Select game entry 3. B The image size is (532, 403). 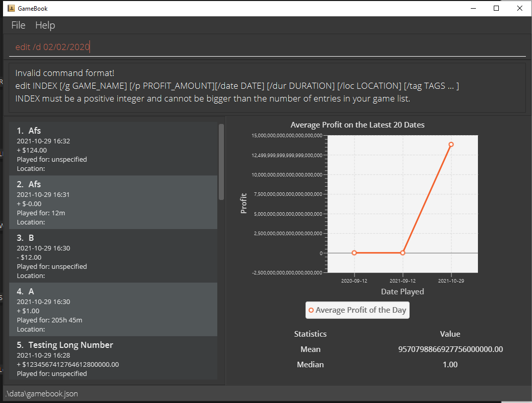113,256
